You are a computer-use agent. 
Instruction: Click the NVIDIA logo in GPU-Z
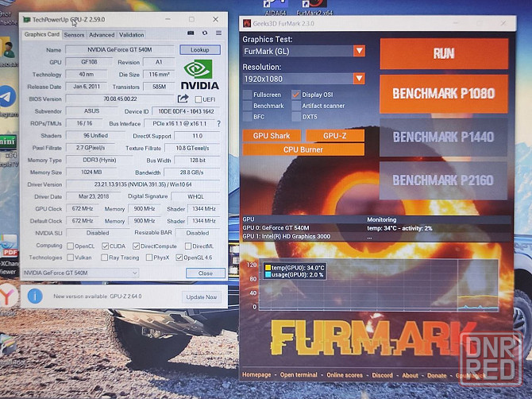tap(199, 75)
